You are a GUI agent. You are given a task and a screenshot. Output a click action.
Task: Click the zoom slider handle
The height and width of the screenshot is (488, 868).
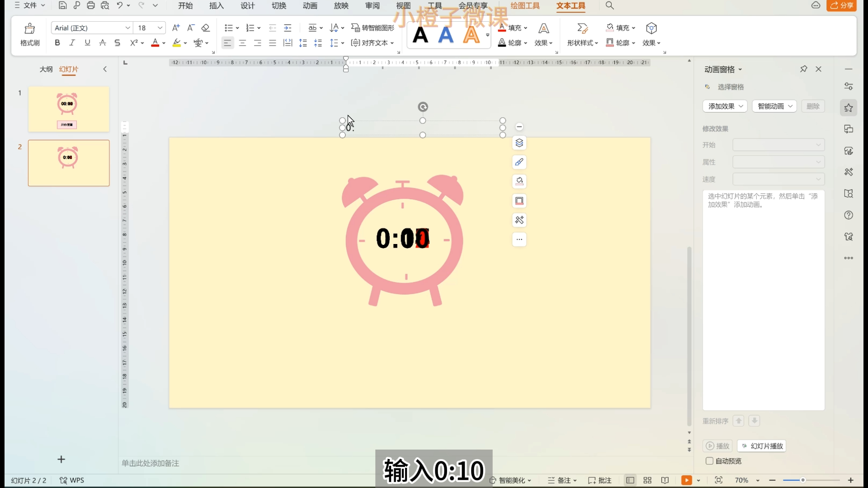pos(803,480)
